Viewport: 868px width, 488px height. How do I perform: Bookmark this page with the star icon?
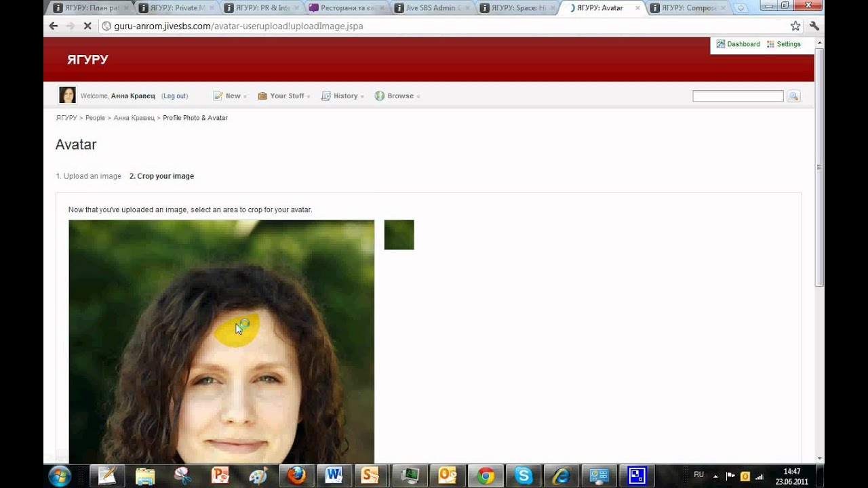point(795,26)
